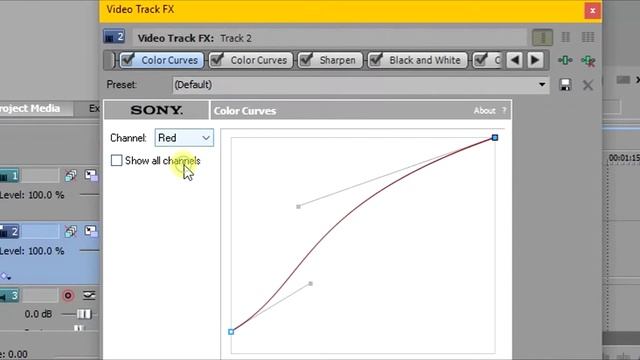Screen dimensions: 640x360
Task: Arm audio track 3 for recording
Action: tap(68, 295)
